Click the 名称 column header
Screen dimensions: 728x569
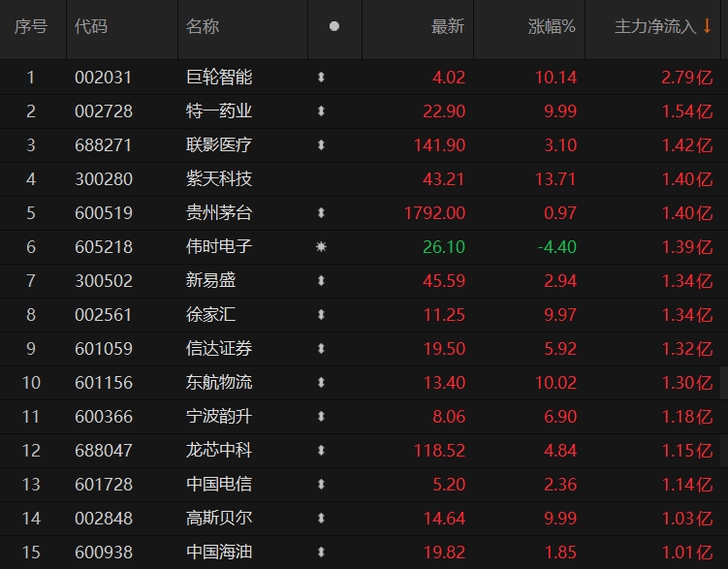point(203,27)
